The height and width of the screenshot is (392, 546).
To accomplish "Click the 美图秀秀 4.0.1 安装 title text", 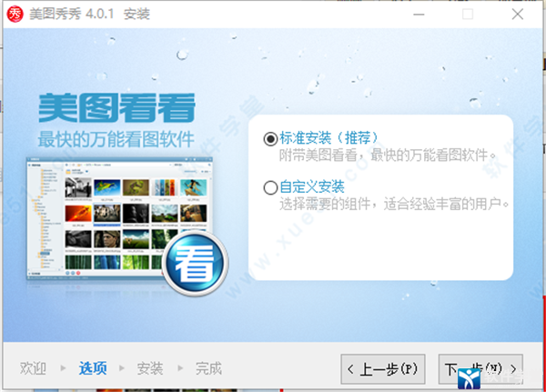I will (89, 15).
